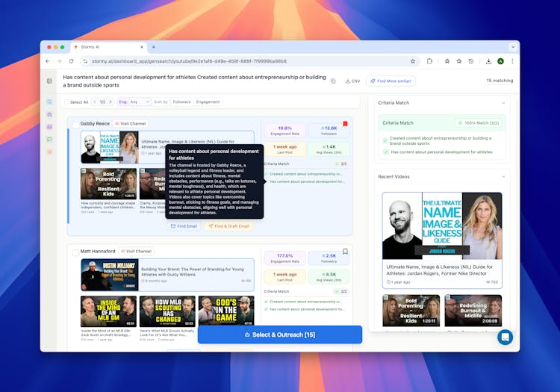Toggle the sidebar panel icon at top left
This screenshot has height=392, width=560.
[49, 81]
